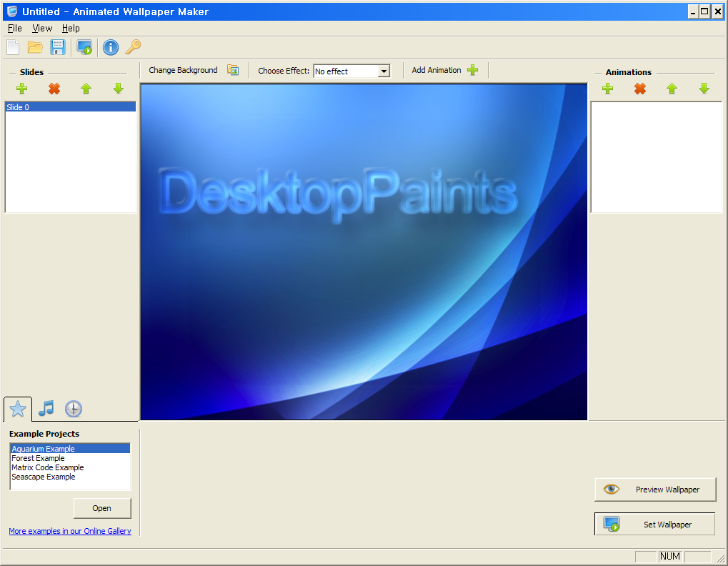Click the application icon in the title bar
This screenshot has width=728, height=566.
coord(12,11)
